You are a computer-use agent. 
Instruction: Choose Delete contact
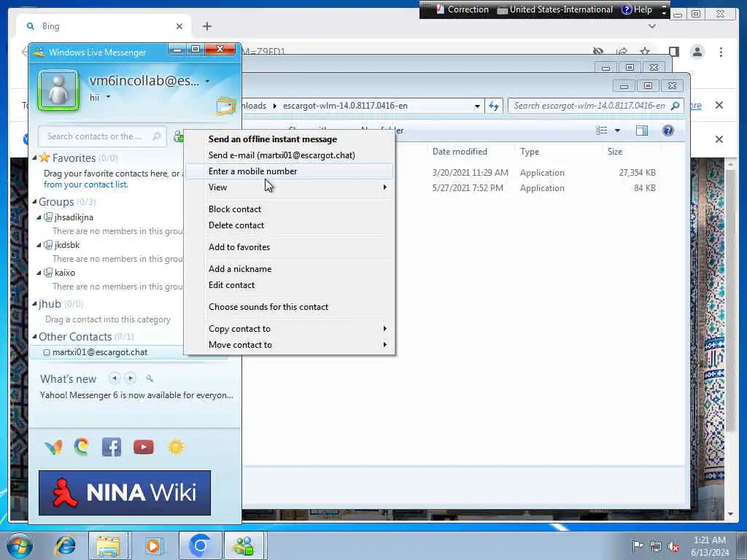289,225
